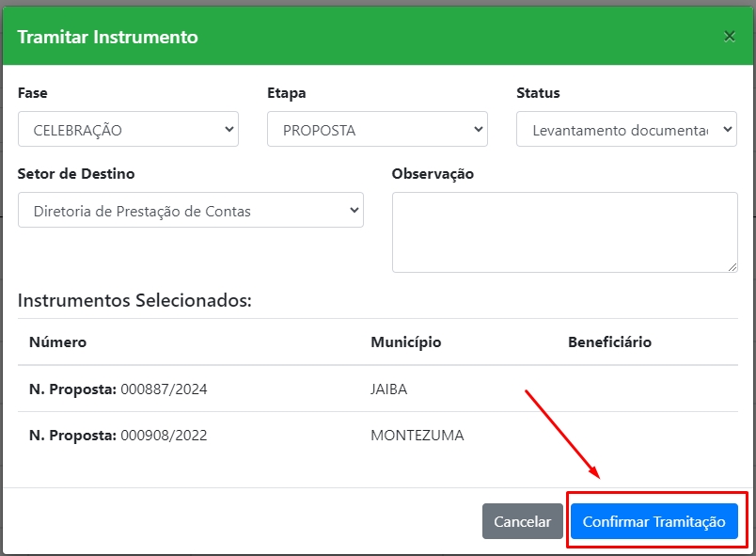This screenshot has height=556, width=756.
Task: Open the Fase dropdown showing CELEBRAÇÃO
Action: click(x=128, y=130)
